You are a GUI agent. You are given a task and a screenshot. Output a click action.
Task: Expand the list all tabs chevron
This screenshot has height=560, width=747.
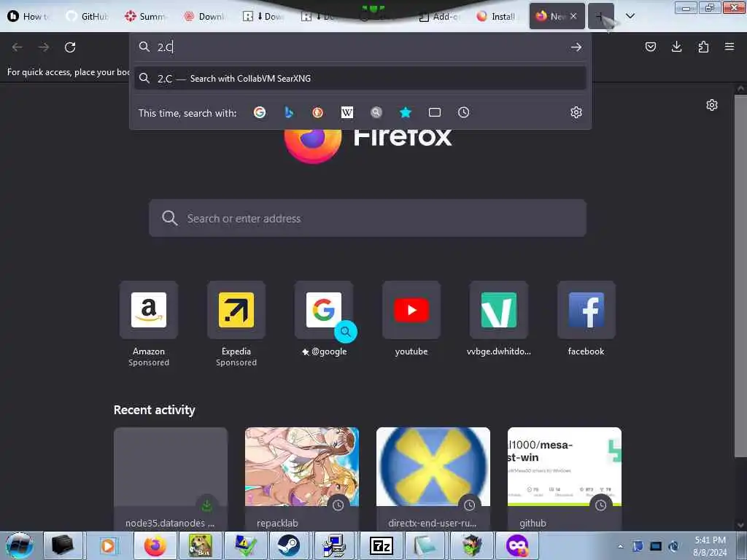pyautogui.click(x=630, y=16)
